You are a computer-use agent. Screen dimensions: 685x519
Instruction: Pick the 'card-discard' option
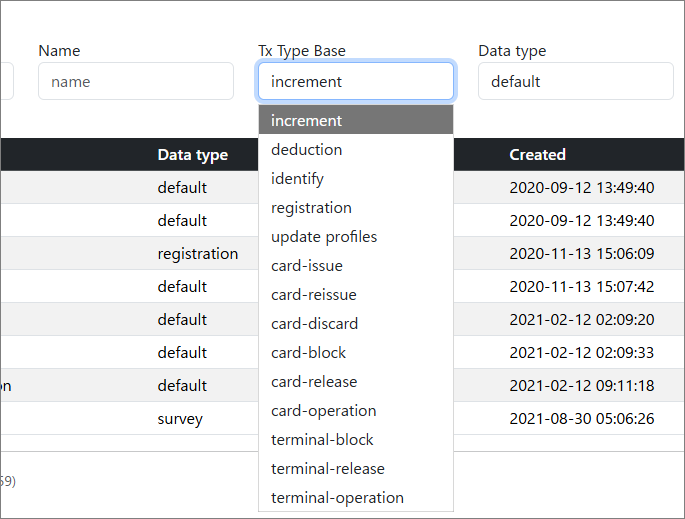click(355, 323)
